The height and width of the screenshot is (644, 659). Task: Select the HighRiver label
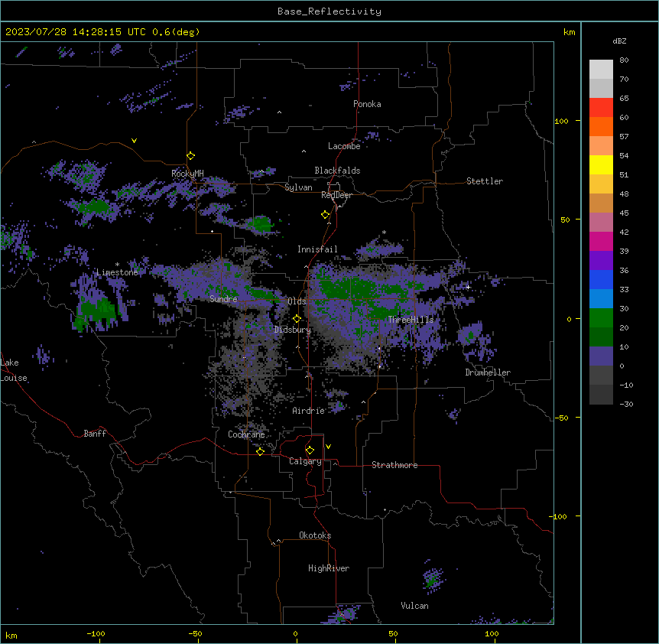[x=329, y=568]
